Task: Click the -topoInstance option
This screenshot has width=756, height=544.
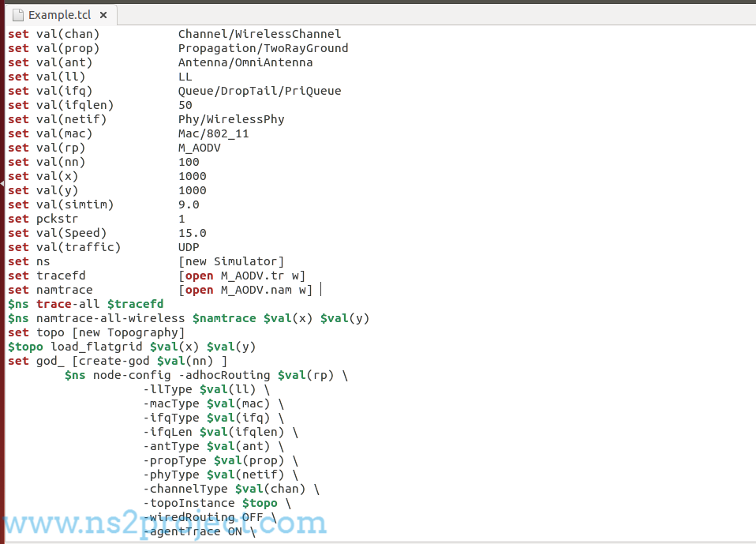Action: coord(189,503)
